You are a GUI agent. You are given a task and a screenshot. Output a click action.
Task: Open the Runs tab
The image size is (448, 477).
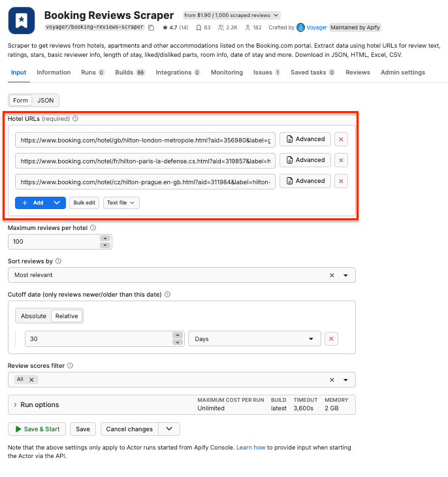point(93,73)
